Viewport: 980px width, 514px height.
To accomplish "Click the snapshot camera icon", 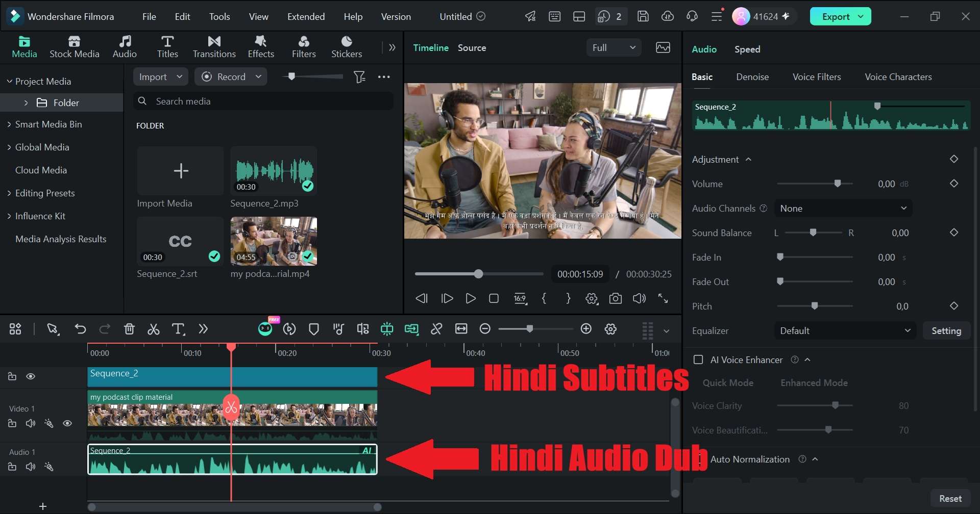I will [616, 298].
